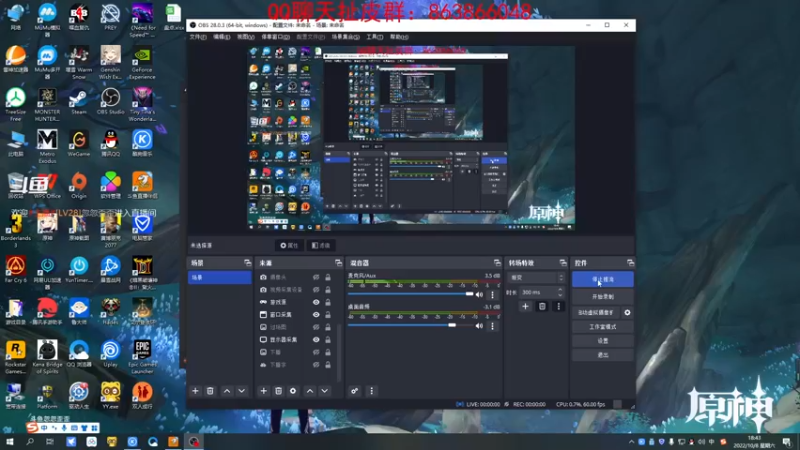Open the 停靠窗口(D) menu
This screenshot has width=800, height=450.
(x=276, y=37)
